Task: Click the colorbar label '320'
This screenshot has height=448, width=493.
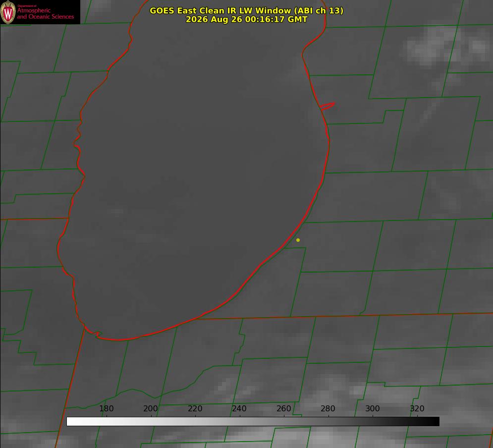Action: pyautogui.click(x=417, y=408)
